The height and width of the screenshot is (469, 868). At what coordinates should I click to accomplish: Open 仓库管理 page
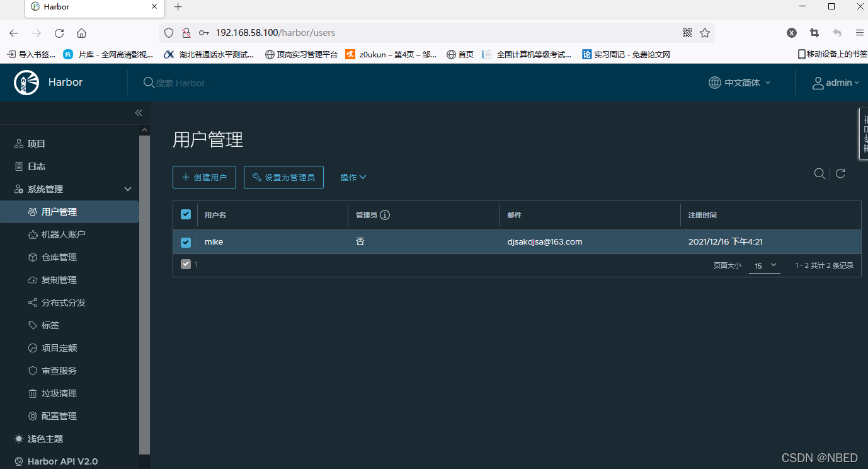[59, 257]
